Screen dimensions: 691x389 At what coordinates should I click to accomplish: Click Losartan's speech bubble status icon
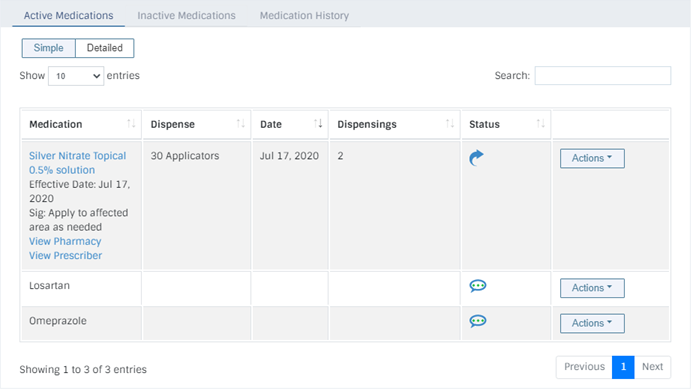[x=478, y=286]
